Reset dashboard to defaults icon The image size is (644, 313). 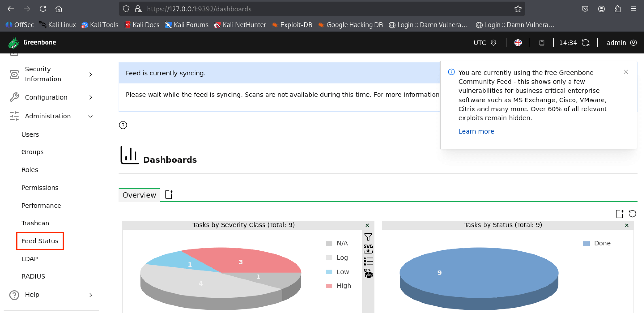coord(632,214)
